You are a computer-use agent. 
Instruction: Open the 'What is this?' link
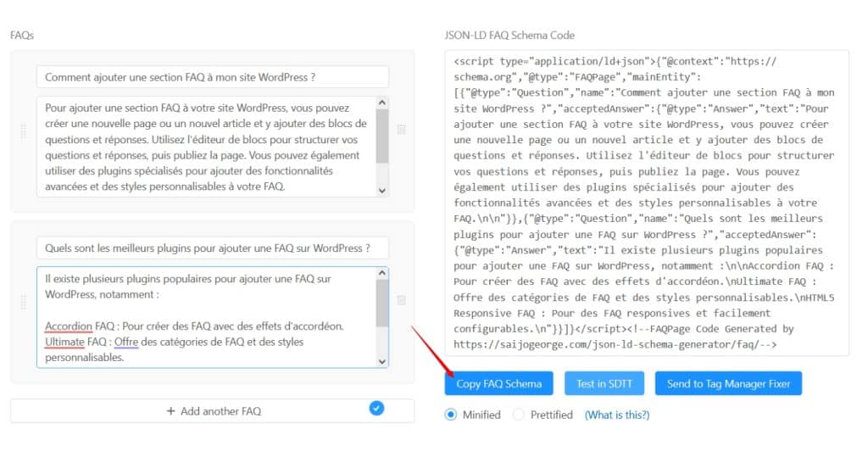(x=617, y=415)
